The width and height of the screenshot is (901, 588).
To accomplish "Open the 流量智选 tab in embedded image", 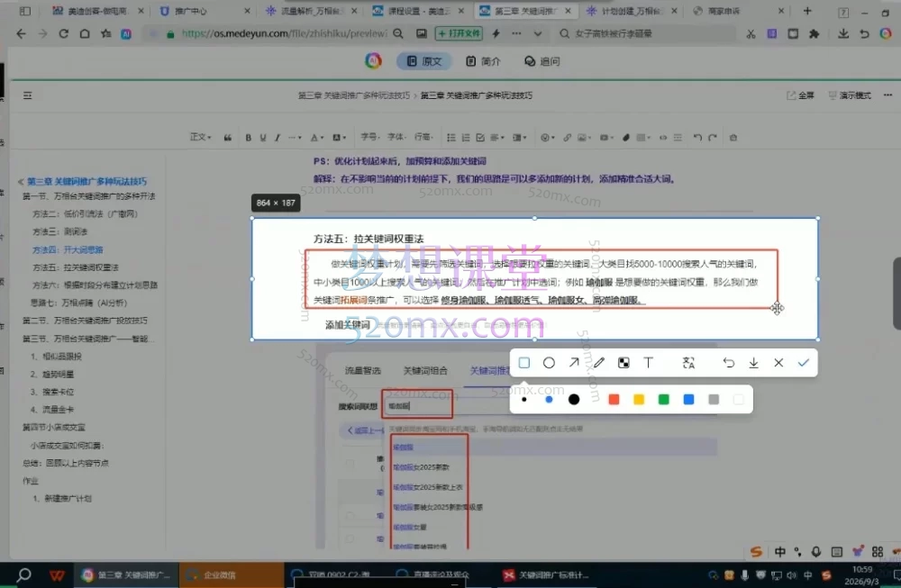I will click(362, 371).
